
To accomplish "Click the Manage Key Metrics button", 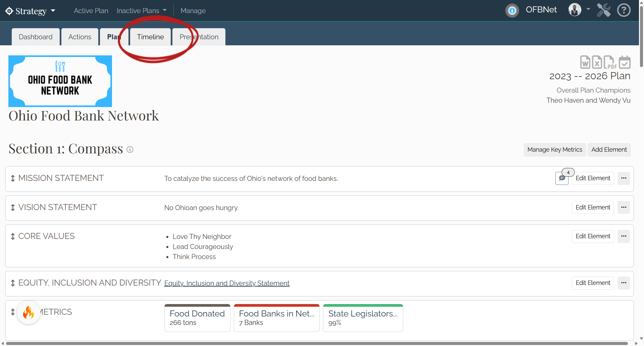I will (x=555, y=150).
